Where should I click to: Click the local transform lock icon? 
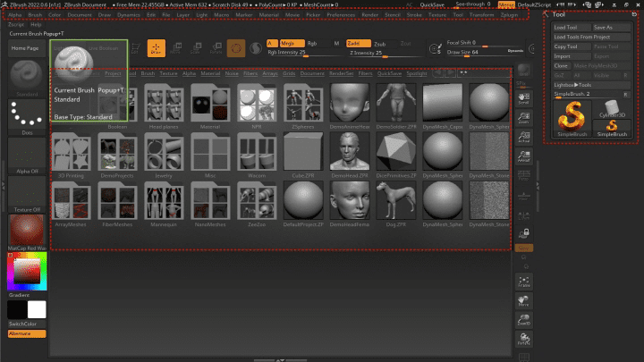(x=523, y=233)
